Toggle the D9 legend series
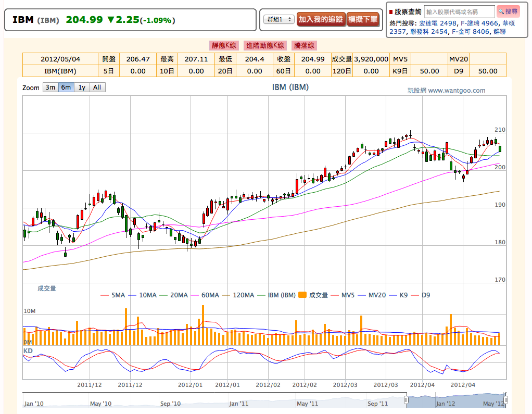 click(x=421, y=295)
